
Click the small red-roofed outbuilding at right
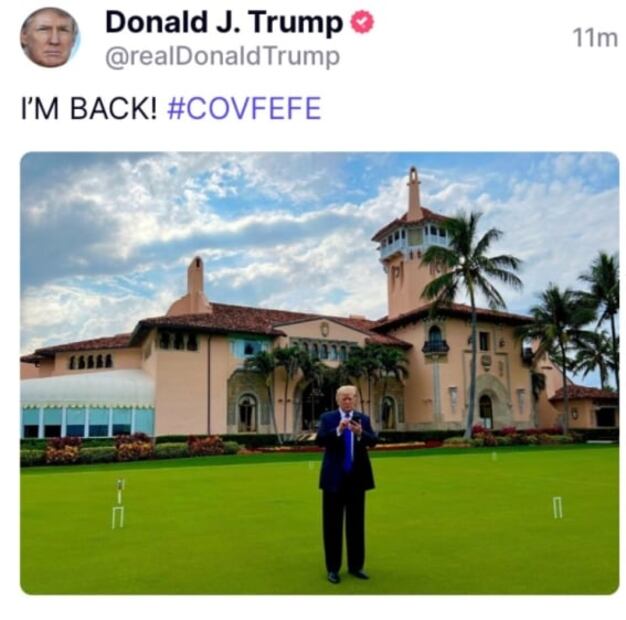tap(585, 405)
